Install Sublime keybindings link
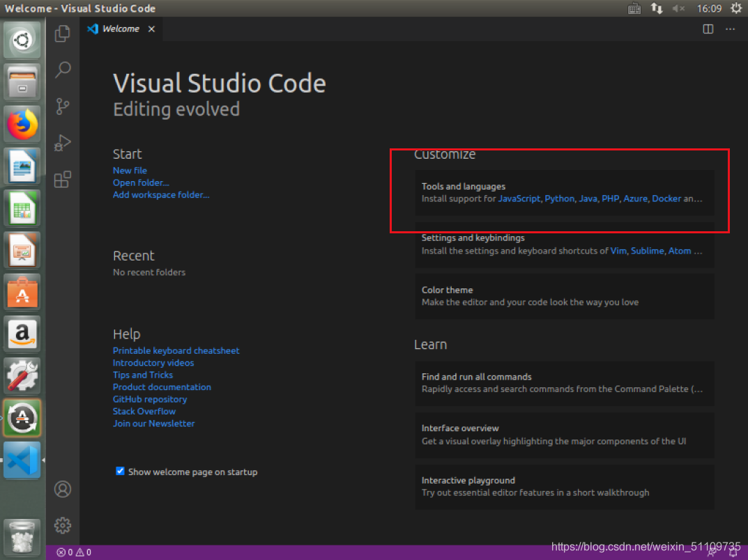This screenshot has width=748, height=560. click(648, 251)
